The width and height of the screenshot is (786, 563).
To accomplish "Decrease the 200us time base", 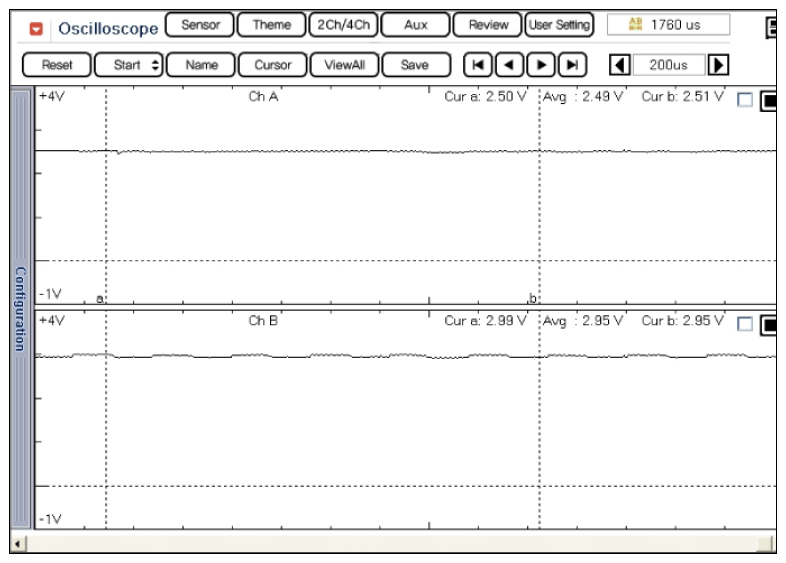I will 620,64.
